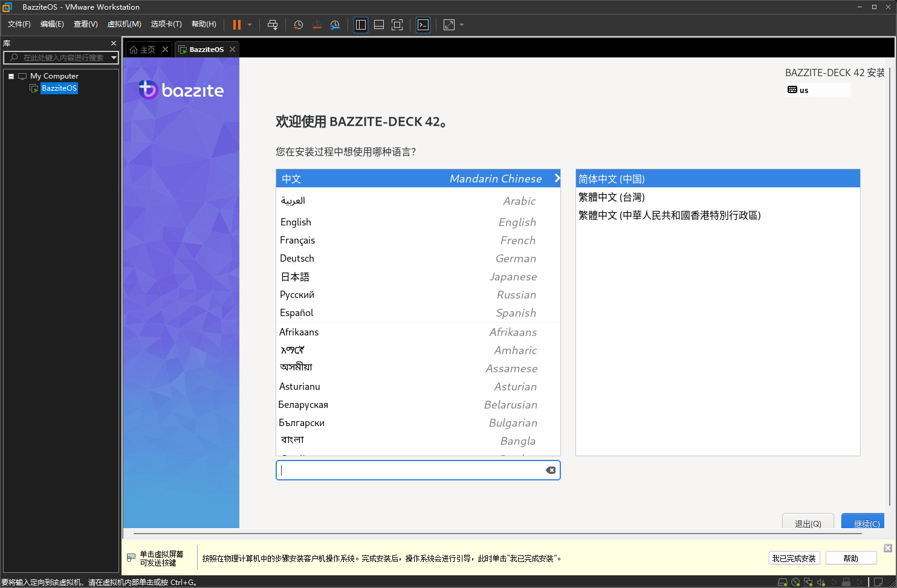Select Беларуская in the language list

click(x=418, y=405)
